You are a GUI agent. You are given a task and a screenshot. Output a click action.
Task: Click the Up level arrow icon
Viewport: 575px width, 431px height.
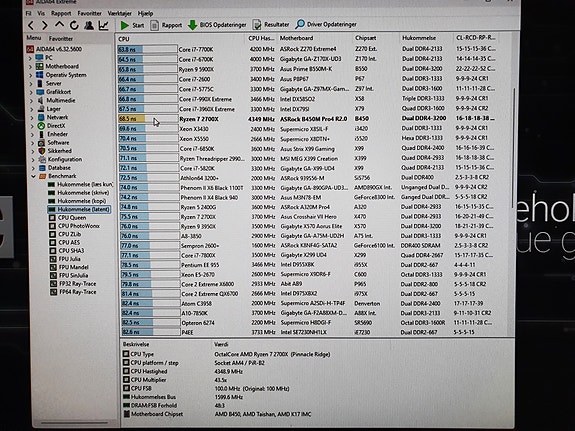click(x=59, y=25)
